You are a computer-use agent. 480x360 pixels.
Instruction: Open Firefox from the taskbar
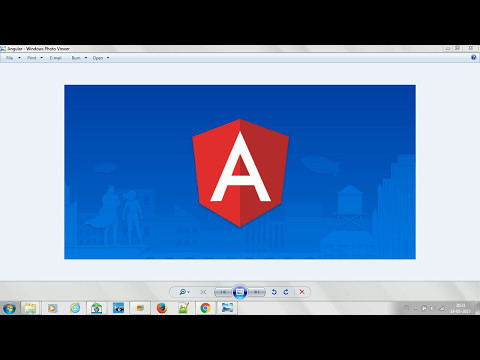pos(162,308)
